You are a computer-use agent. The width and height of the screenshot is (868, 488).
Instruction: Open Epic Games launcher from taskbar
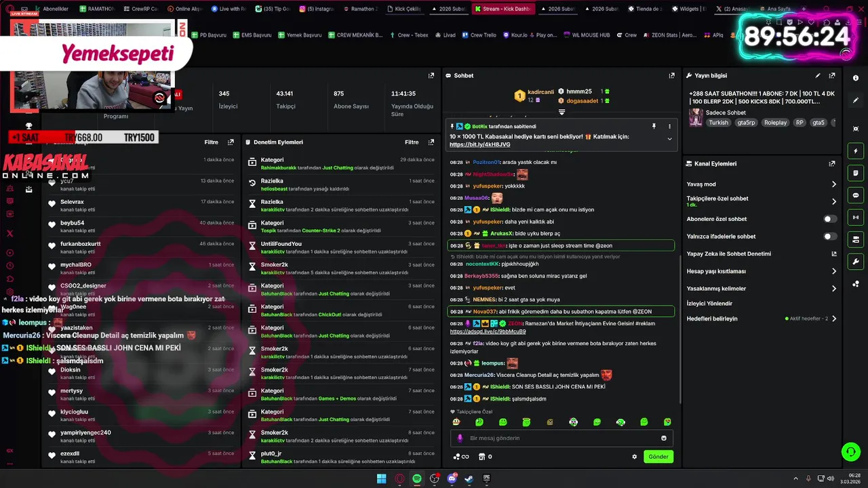tap(486, 479)
